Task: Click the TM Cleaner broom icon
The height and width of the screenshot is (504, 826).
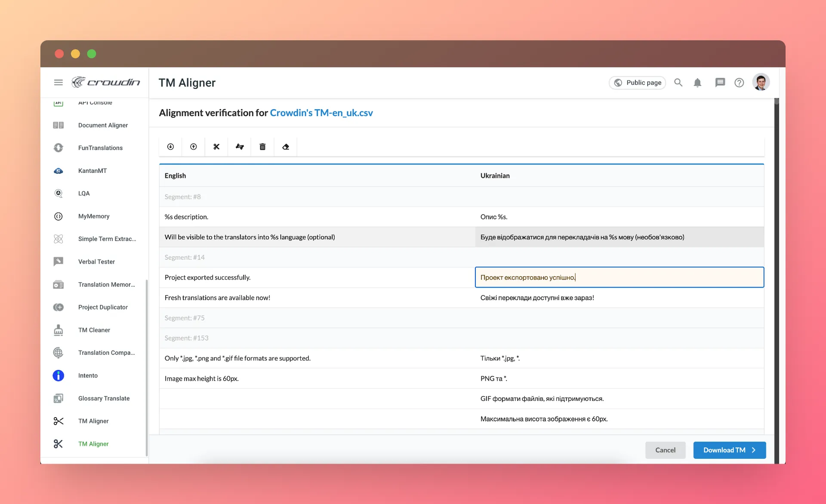Action: click(x=59, y=330)
